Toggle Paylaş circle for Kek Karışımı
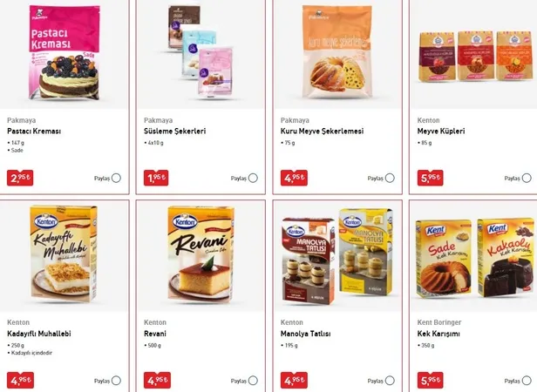 tap(527, 381)
